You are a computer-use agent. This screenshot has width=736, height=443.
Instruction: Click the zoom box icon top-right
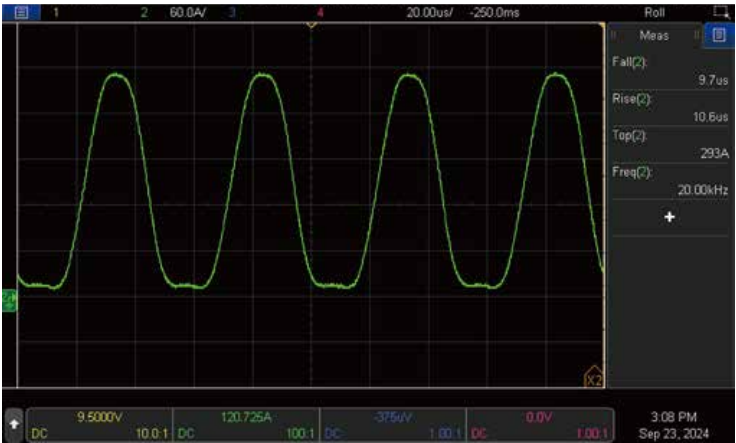[721, 12]
